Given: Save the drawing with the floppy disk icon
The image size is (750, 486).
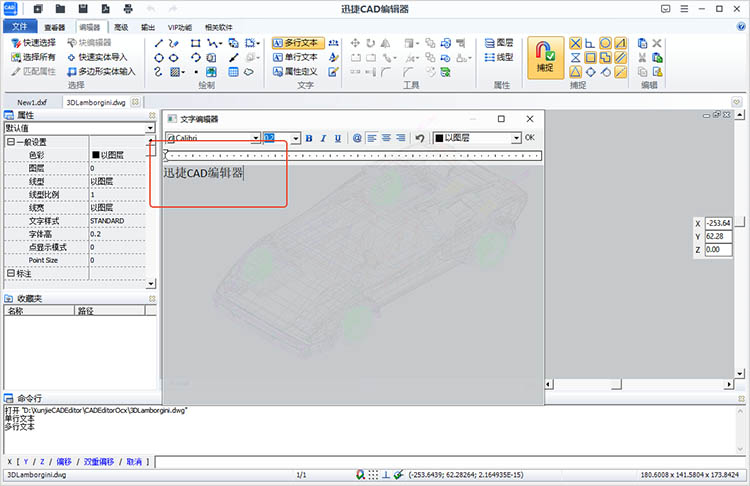Looking at the screenshot, I should click(83, 9).
